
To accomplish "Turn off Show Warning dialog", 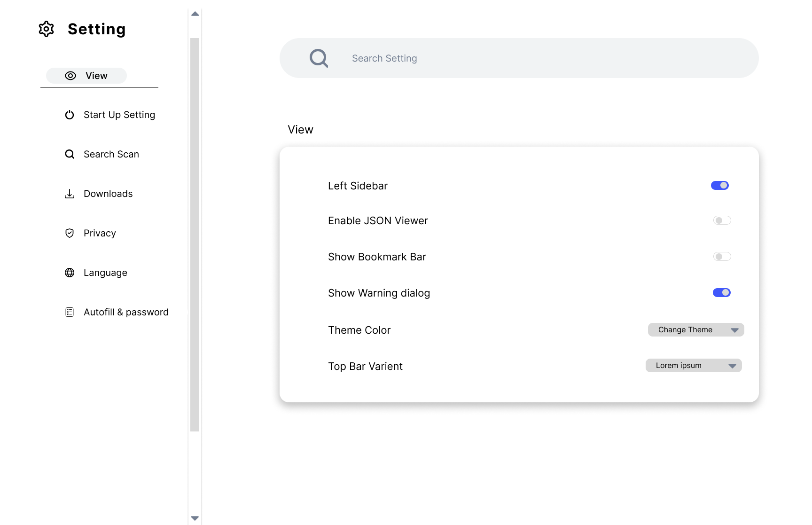I will 722,292.
